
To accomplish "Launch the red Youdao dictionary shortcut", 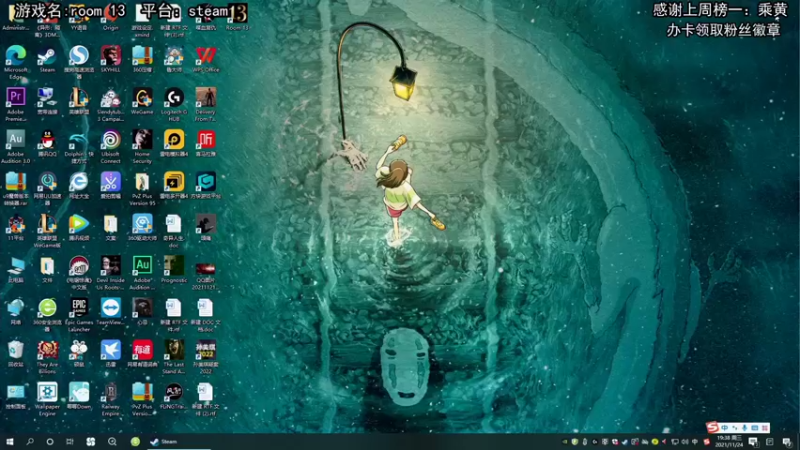I will 142,353.
